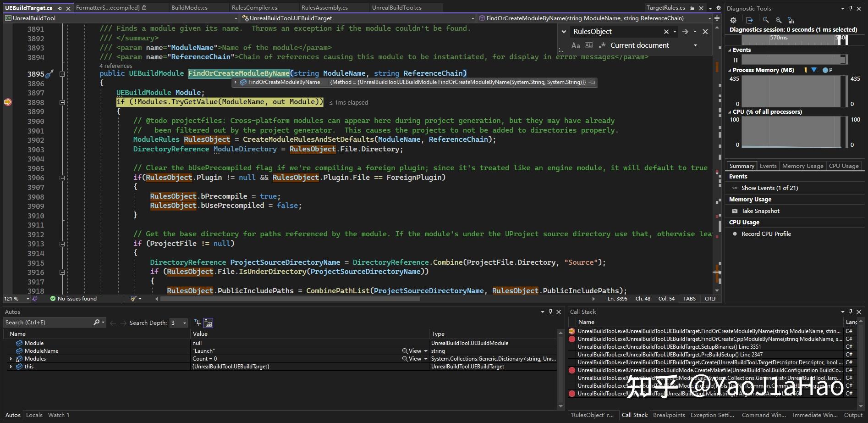
Task: Zoom out on the diagnostics timeline
Action: coord(779,20)
